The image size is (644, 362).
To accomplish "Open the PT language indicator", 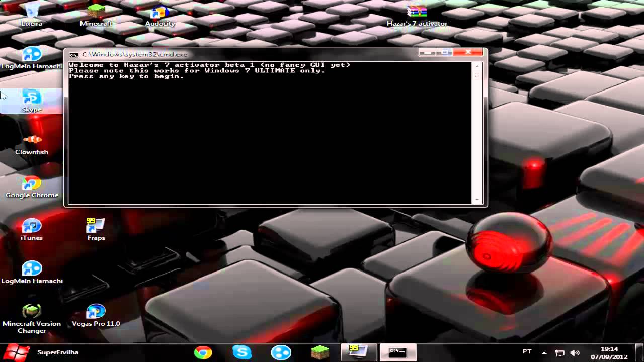I will click(x=527, y=351).
